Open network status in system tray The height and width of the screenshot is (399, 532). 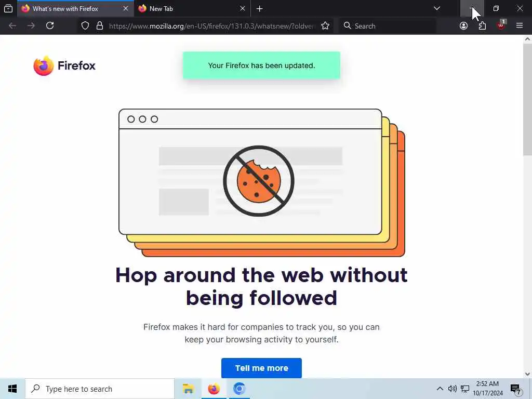click(465, 389)
